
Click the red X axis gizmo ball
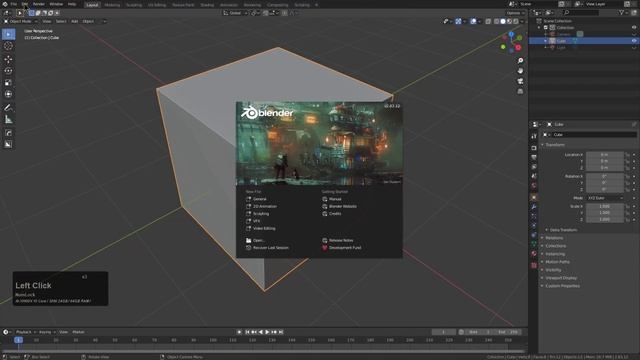pyautogui.click(x=518, y=48)
